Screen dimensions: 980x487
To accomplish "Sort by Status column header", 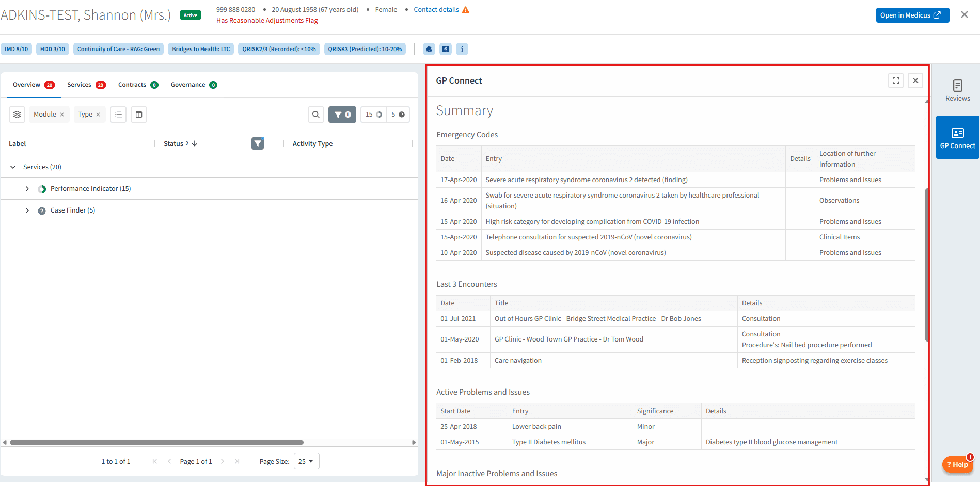I will (x=180, y=143).
